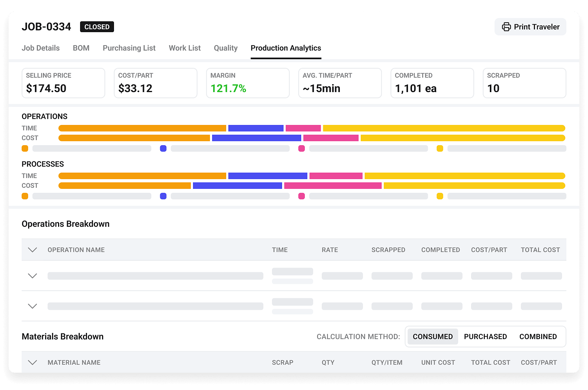Click the TIME column header in Operations Breakdown
The image size is (588, 390).
280,250
